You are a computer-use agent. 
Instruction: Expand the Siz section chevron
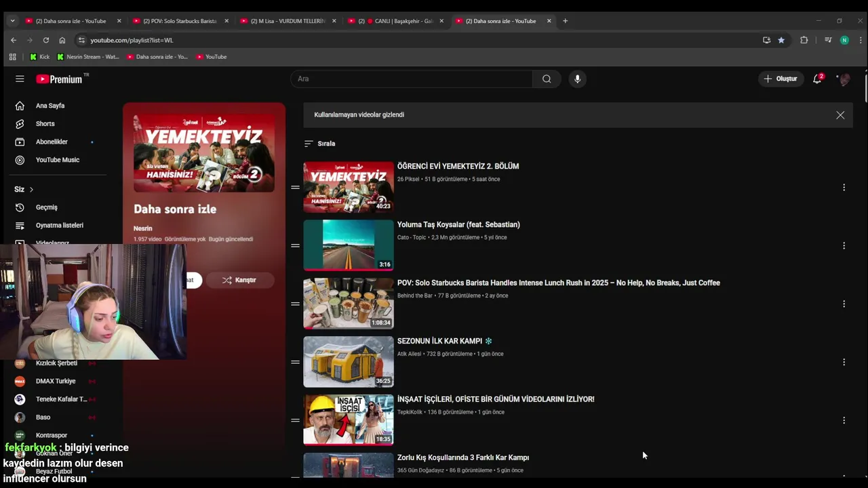click(31, 189)
